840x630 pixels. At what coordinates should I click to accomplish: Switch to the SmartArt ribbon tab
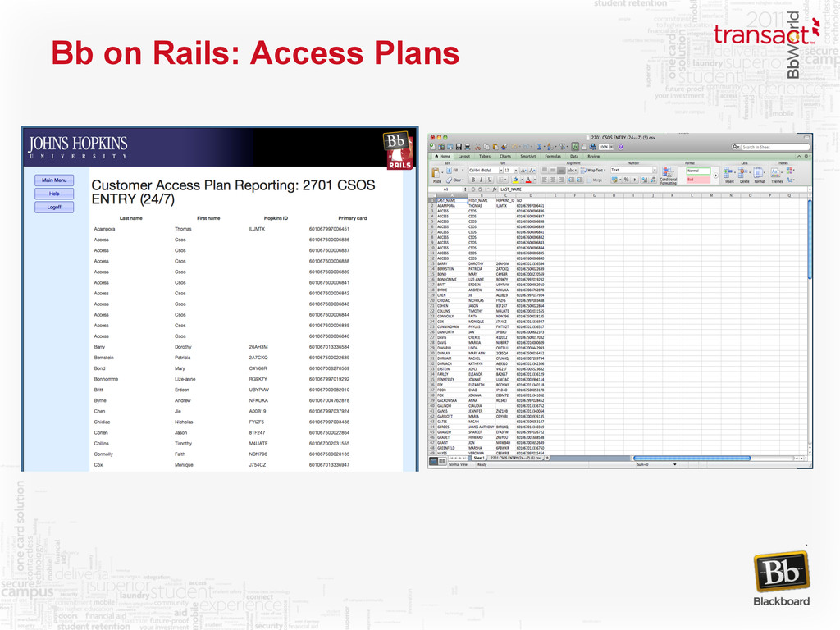(527, 156)
